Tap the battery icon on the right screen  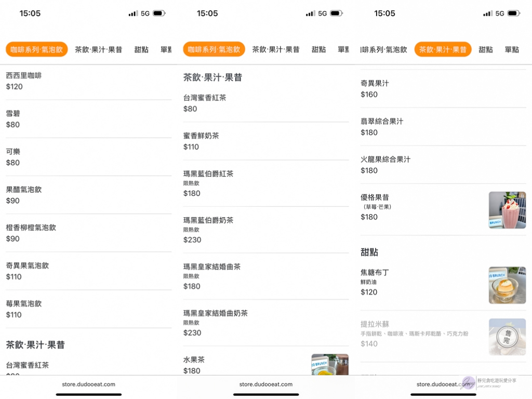coord(514,13)
